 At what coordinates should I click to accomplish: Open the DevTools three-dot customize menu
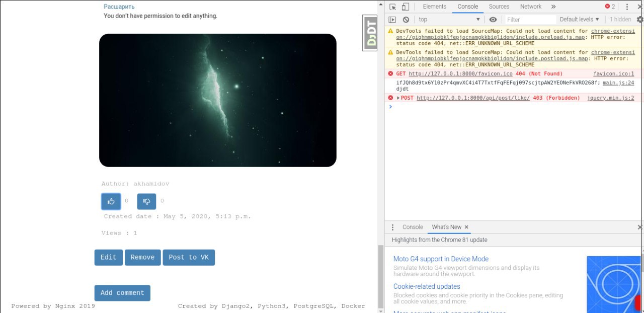627,7
